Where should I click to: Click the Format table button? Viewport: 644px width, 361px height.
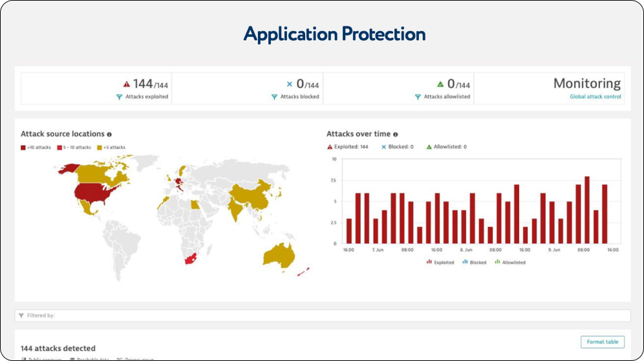tap(602, 342)
